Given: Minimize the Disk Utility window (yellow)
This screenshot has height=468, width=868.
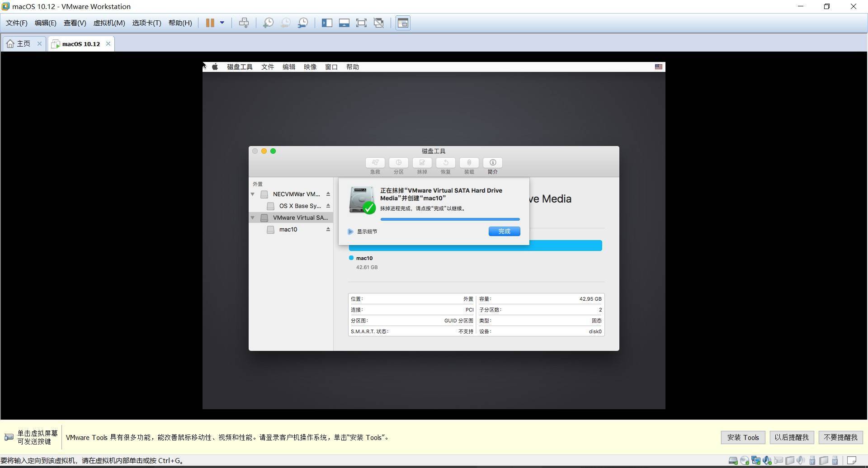Looking at the screenshot, I should (264, 151).
